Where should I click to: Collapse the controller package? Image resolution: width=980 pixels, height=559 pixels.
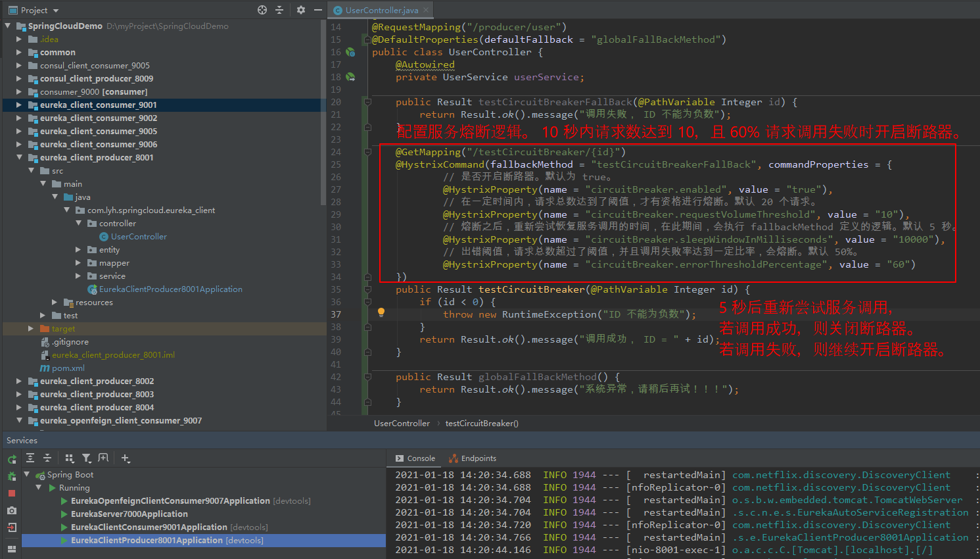pyautogui.click(x=78, y=224)
